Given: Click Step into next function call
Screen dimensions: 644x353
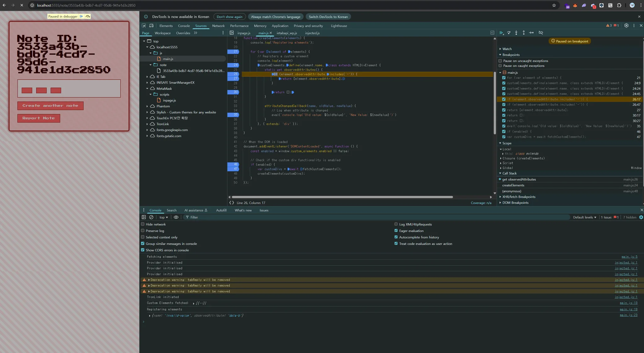Looking at the screenshot, I should pyautogui.click(x=516, y=33).
